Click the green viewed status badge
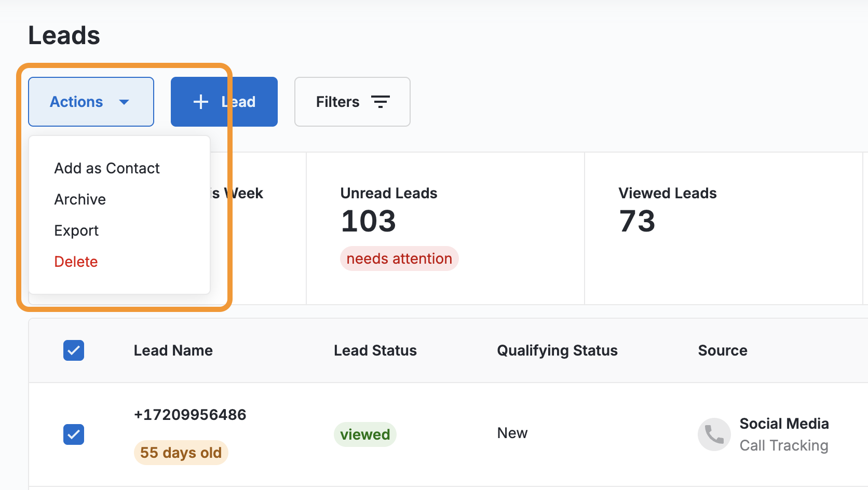Screen dimensions: 868x490 [365, 434]
